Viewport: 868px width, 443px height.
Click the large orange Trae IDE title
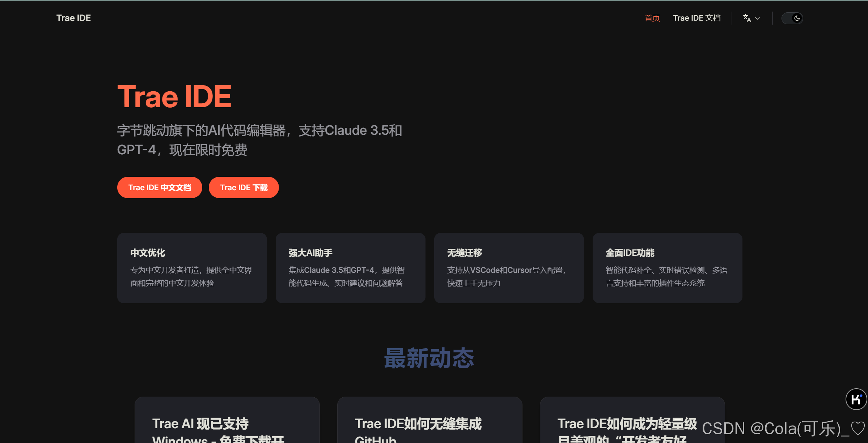point(174,97)
